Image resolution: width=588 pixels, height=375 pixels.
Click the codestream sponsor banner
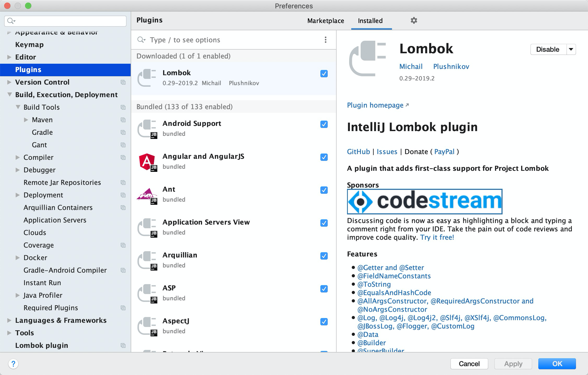pyautogui.click(x=425, y=201)
